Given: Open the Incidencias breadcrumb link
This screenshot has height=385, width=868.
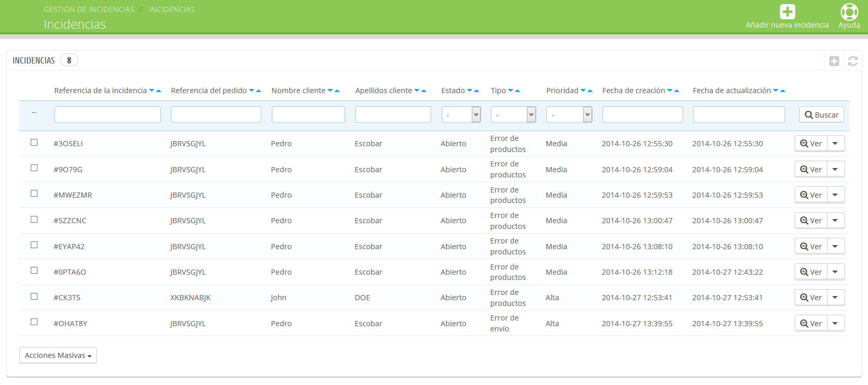Looking at the screenshot, I should 172,9.
